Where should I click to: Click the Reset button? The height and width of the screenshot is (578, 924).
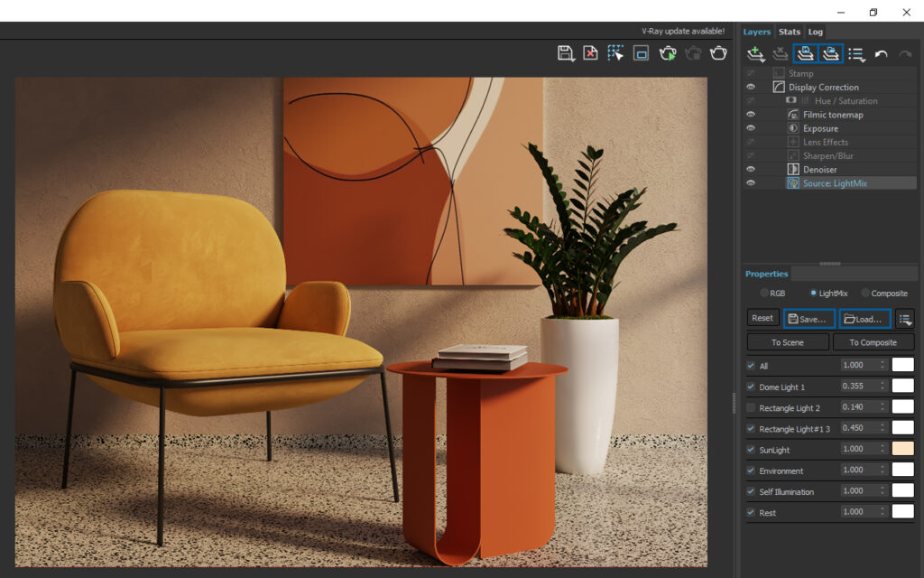(762, 318)
